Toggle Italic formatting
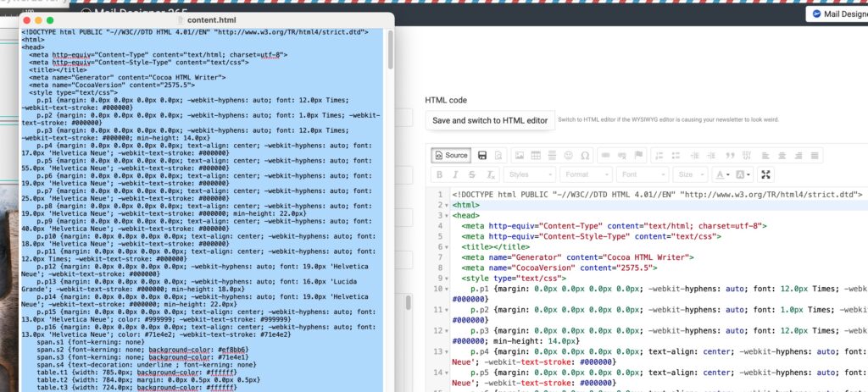Screen dimensions: 868x392 pyautogui.click(x=455, y=174)
